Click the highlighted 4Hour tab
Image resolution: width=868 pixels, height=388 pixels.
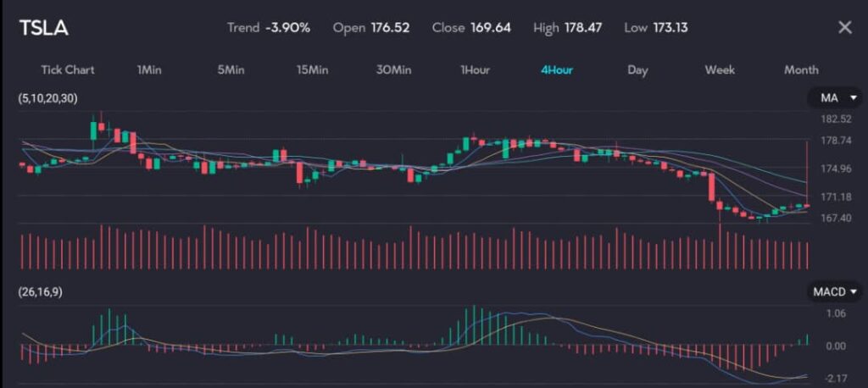(x=556, y=69)
